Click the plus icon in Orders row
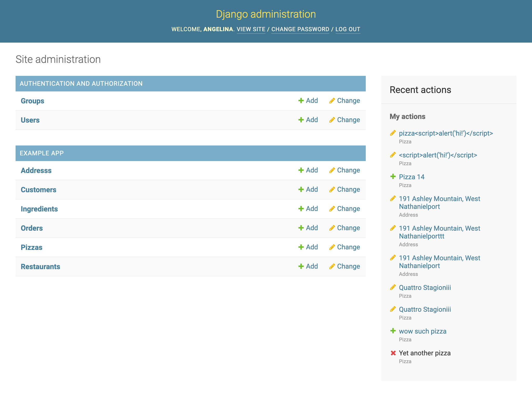 click(301, 228)
